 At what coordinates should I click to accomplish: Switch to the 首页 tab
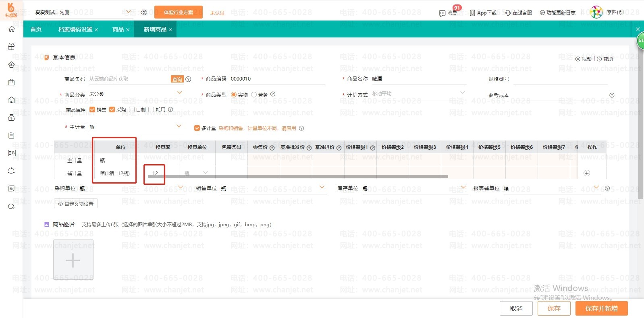(36, 29)
